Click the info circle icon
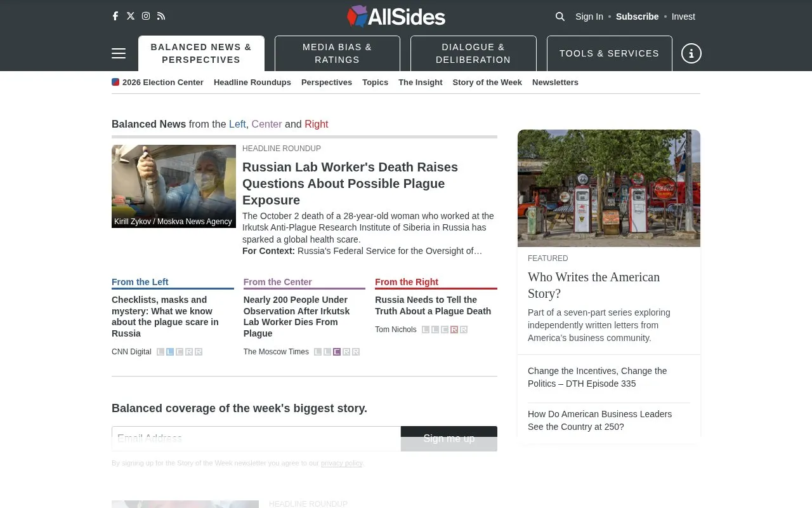 pyautogui.click(x=691, y=53)
